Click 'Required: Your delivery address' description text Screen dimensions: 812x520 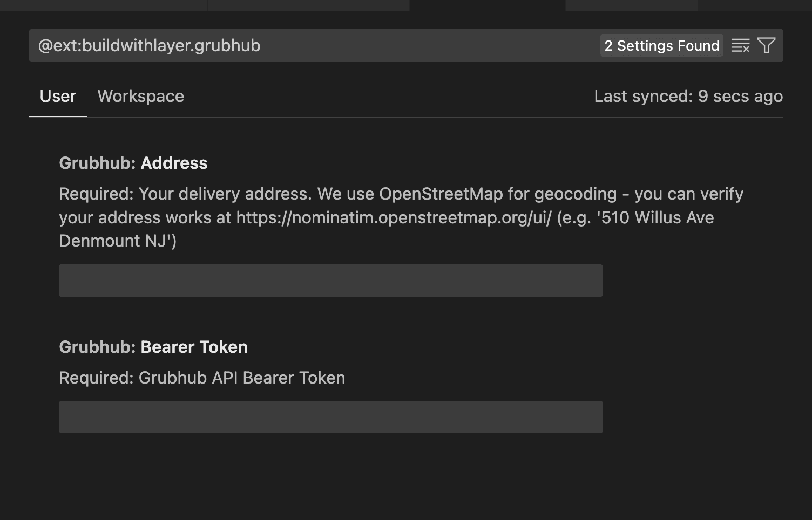184,194
